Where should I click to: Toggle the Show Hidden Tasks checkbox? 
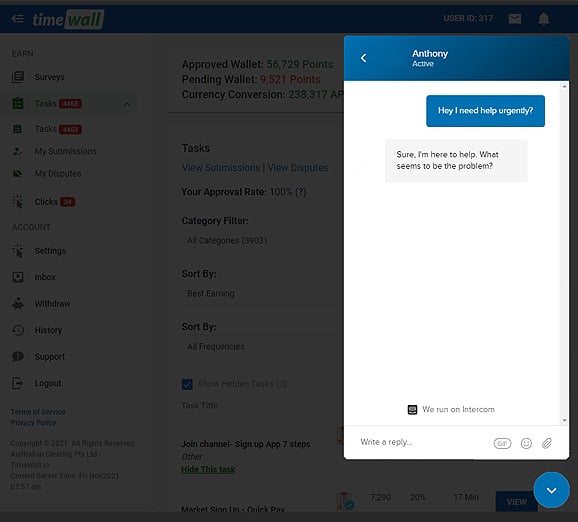[187, 384]
